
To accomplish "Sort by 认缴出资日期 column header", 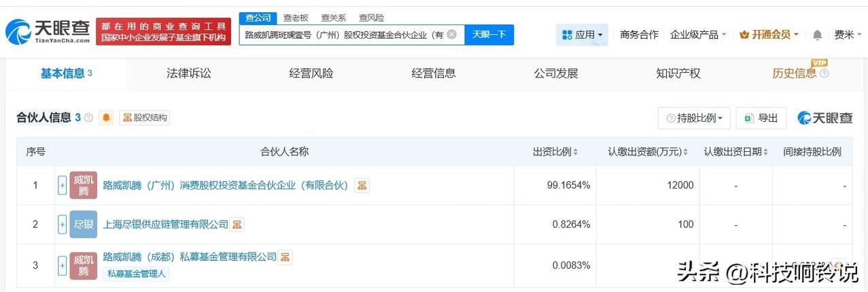I will [x=735, y=152].
